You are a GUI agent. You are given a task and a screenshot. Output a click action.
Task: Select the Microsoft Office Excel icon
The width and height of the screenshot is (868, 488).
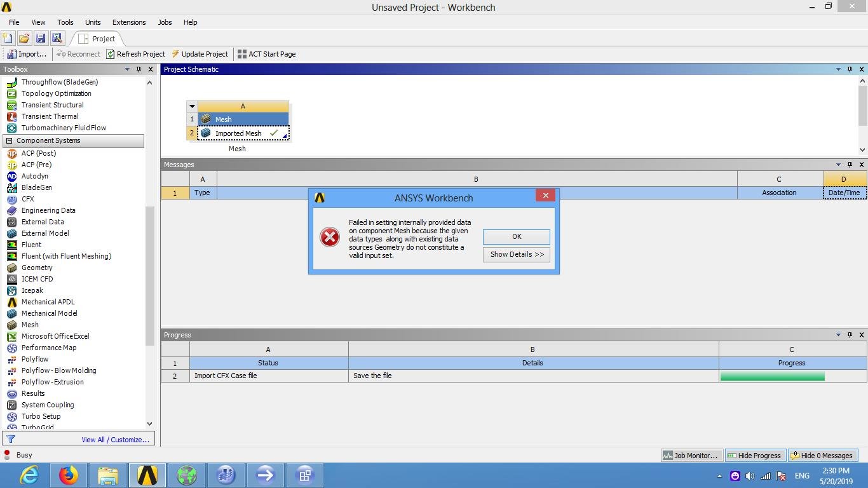point(11,336)
